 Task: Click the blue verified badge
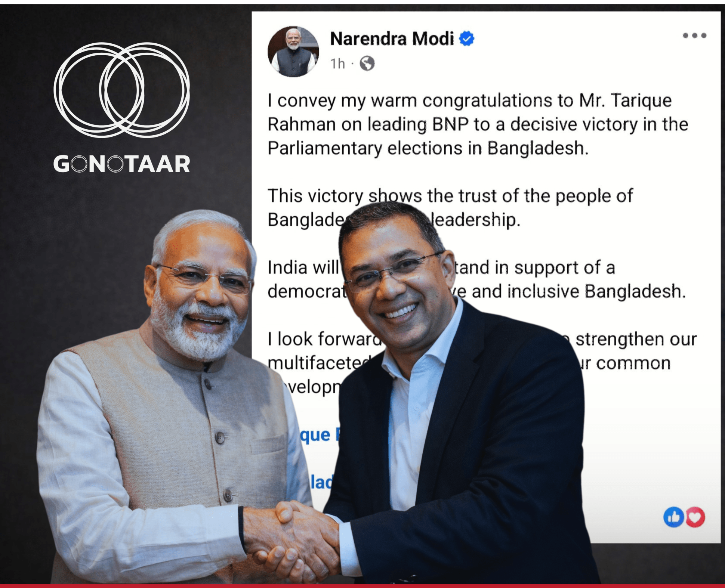pos(466,38)
